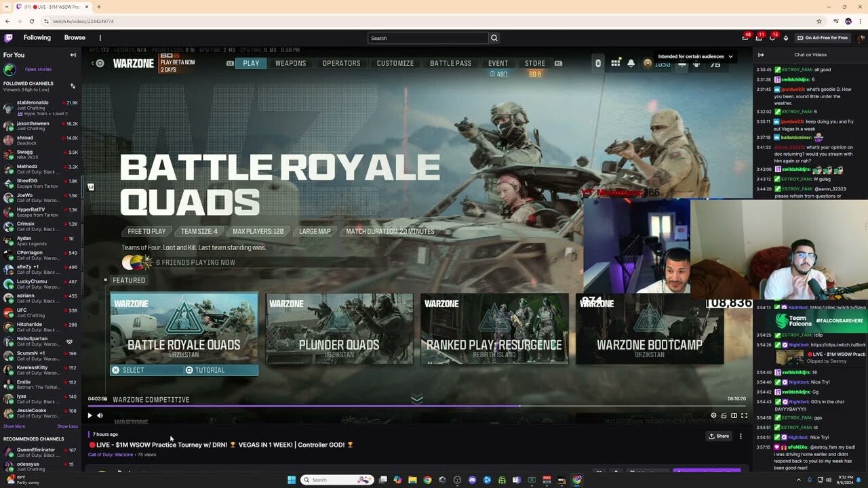Collapse the Chat on Videos panel
868x488 pixels.
pos(761,55)
